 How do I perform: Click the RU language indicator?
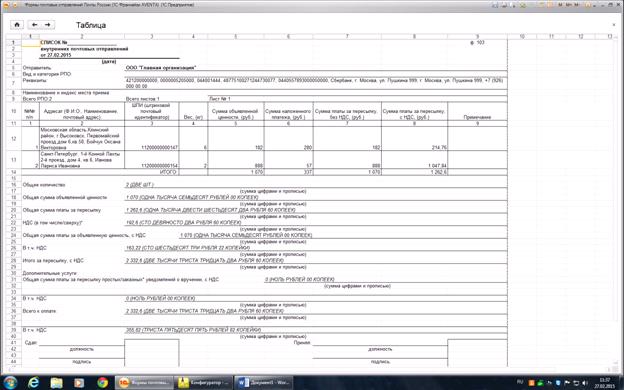pyautogui.click(x=520, y=383)
